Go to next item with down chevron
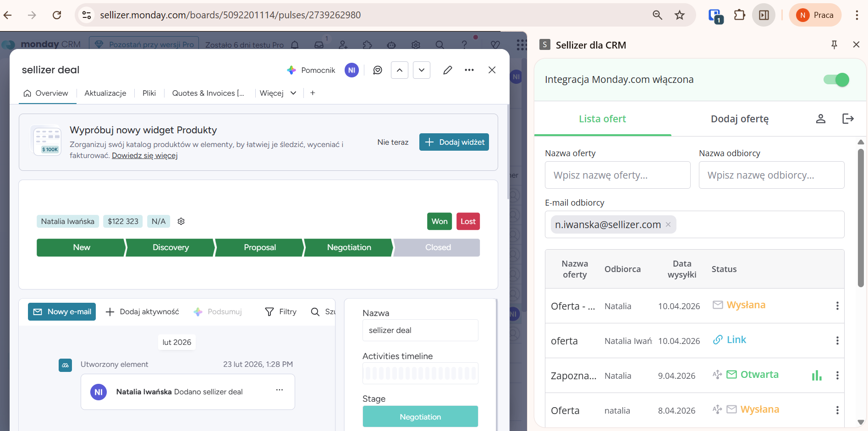This screenshot has height=431, width=868. coord(421,70)
